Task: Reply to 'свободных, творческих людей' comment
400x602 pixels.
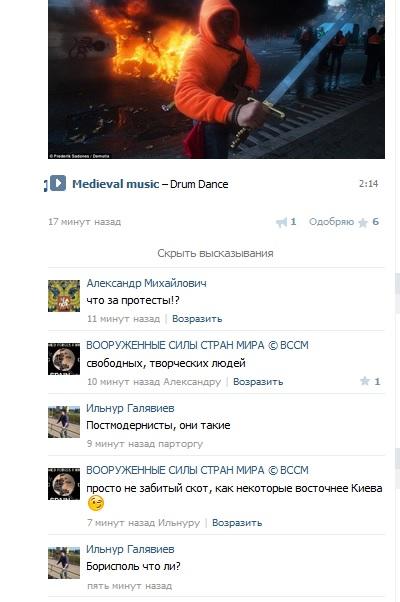Action: point(258,382)
